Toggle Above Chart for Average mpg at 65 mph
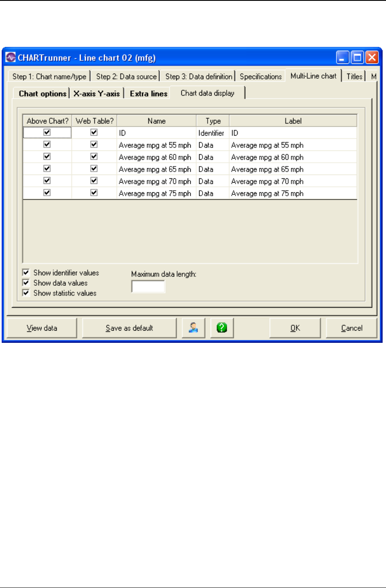 47,169
